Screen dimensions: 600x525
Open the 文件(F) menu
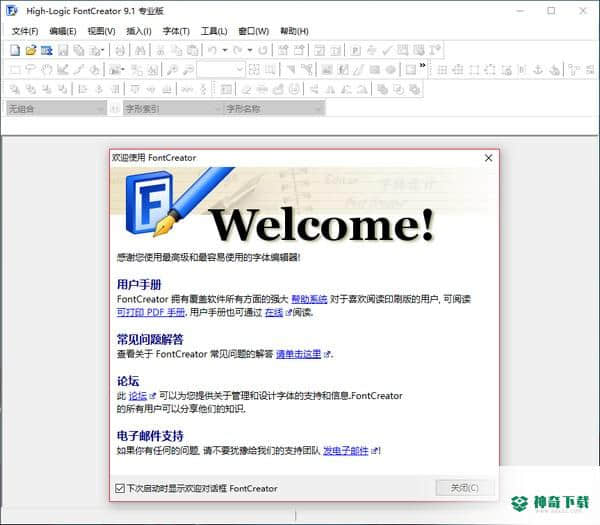[25, 31]
